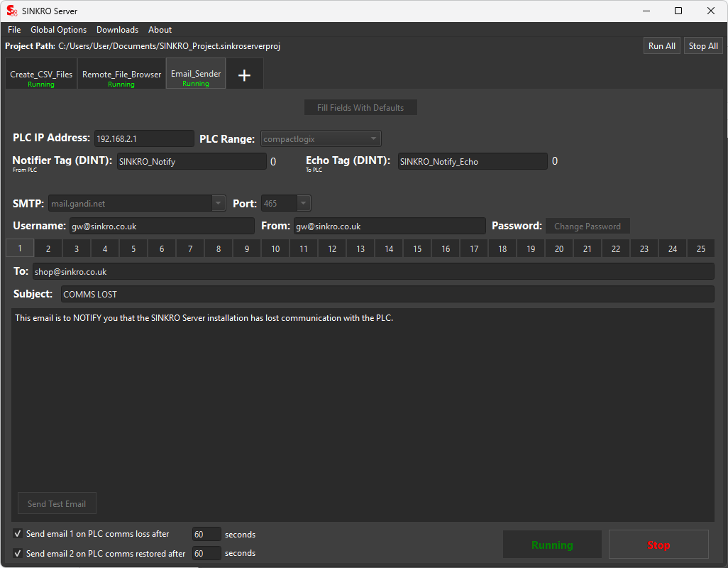
Task: Click the Subject field containing COMMS LOST
Action: click(387, 294)
